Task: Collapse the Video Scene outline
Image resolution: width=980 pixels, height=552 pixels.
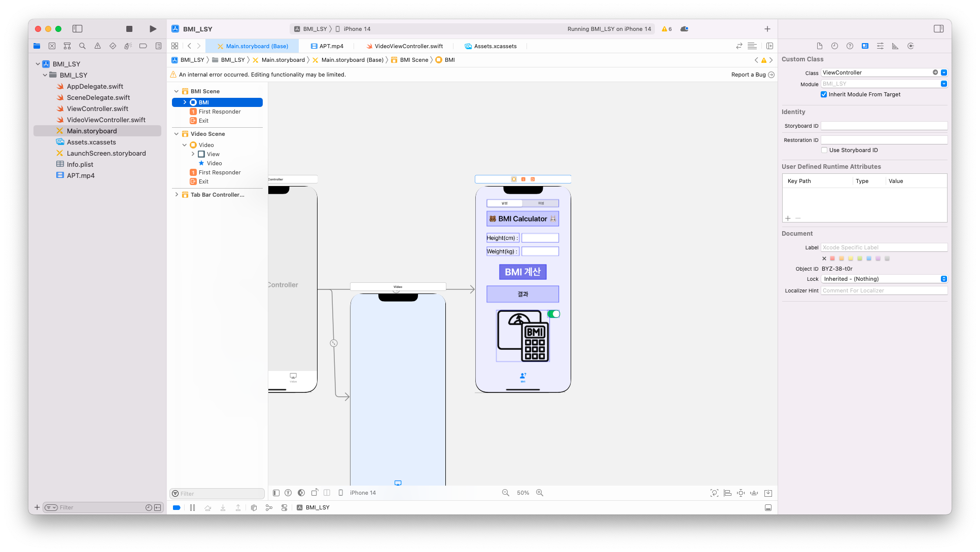Action: point(177,134)
